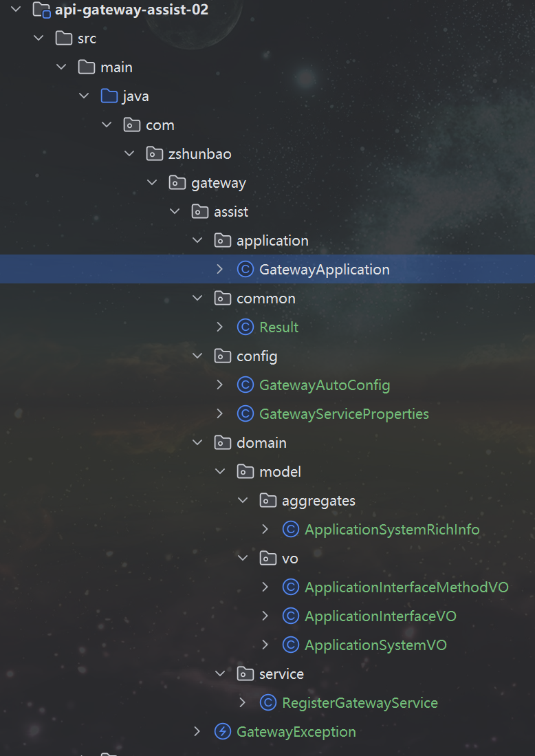The width and height of the screenshot is (535, 756).
Task: Collapse the src folder chevron
Action: [x=39, y=39]
